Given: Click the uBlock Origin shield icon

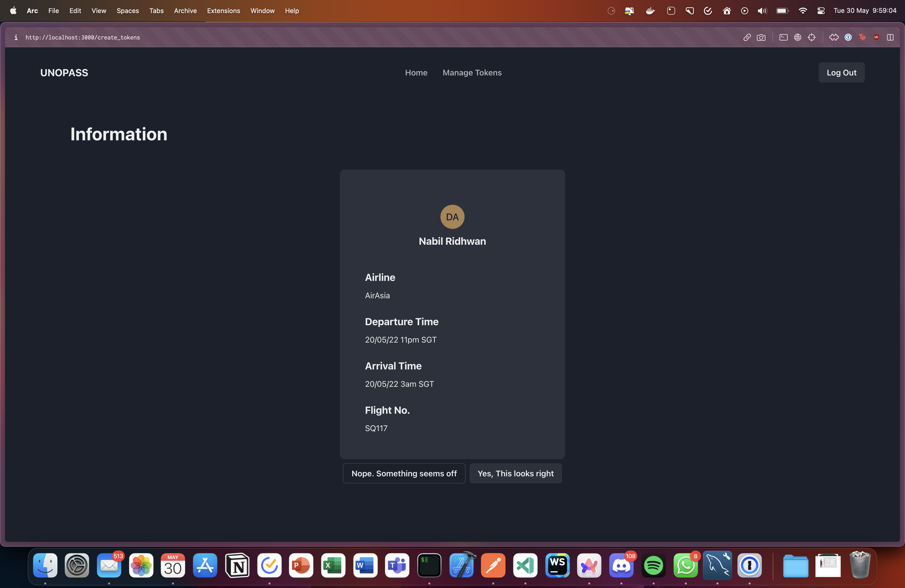Looking at the screenshot, I should tap(876, 37).
